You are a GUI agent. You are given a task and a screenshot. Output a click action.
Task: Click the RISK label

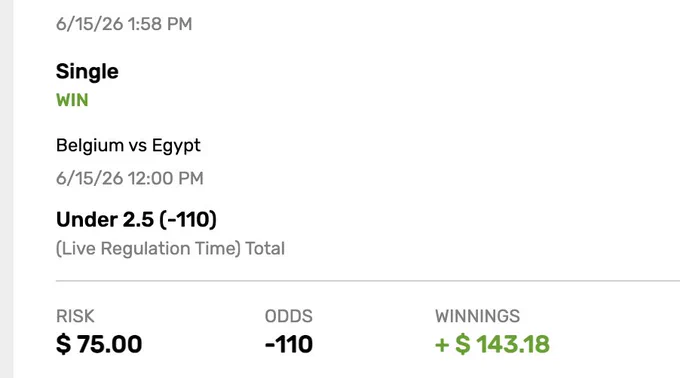coord(75,316)
